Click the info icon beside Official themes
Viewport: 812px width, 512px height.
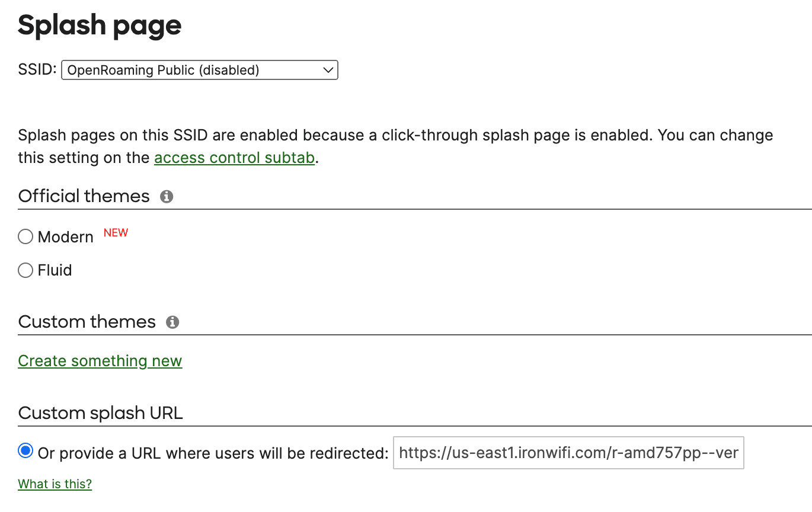click(x=167, y=196)
